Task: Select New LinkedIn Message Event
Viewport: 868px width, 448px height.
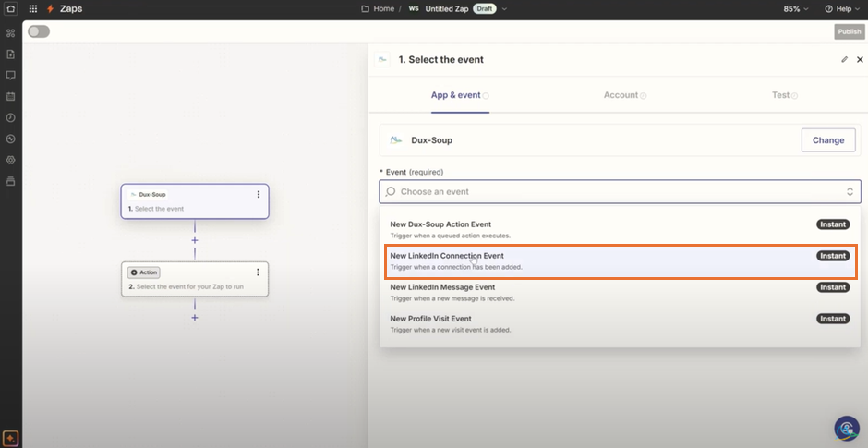Action: [x=620, y=293]
